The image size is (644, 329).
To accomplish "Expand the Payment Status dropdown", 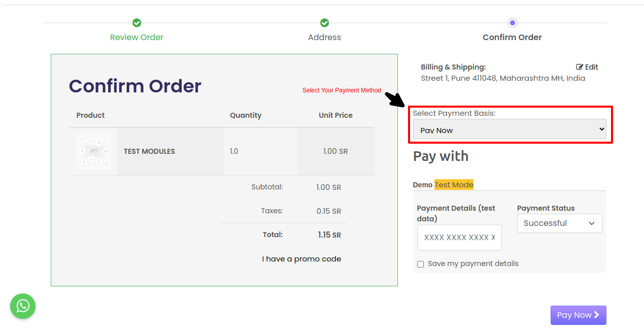I will pos(559,223).
